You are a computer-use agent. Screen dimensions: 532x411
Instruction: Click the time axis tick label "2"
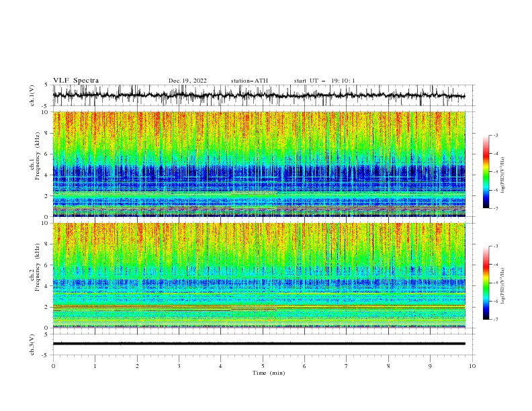click(137, 366)
